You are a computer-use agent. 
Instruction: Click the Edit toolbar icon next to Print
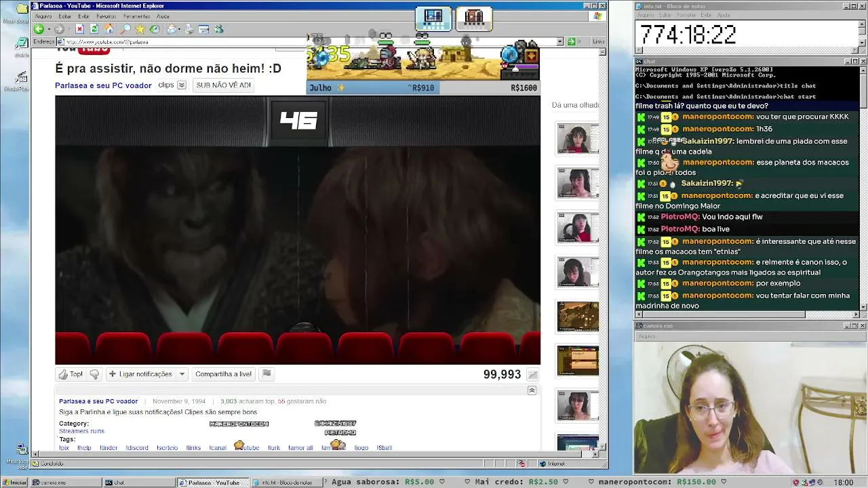(x=204, y=29)
